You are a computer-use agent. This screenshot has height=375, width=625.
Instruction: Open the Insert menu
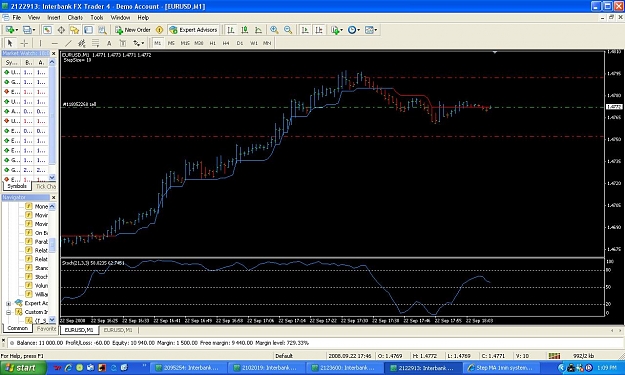(x=53, y=18)
